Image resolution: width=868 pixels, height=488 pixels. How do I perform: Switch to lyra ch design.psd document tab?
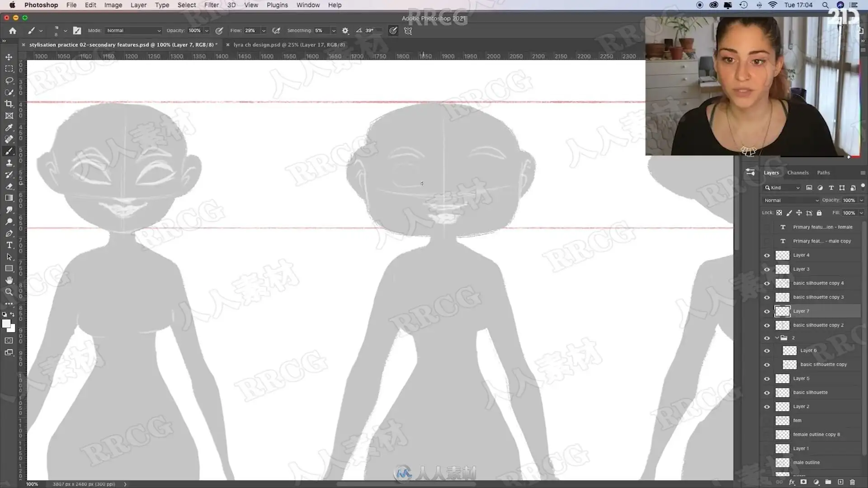point(289,45)
